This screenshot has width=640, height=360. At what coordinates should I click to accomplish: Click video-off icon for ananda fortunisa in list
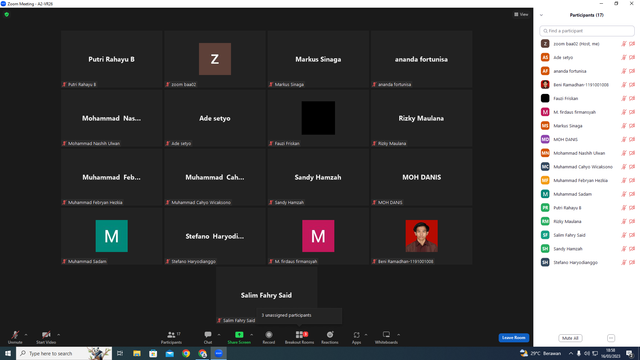coord(632,71)
